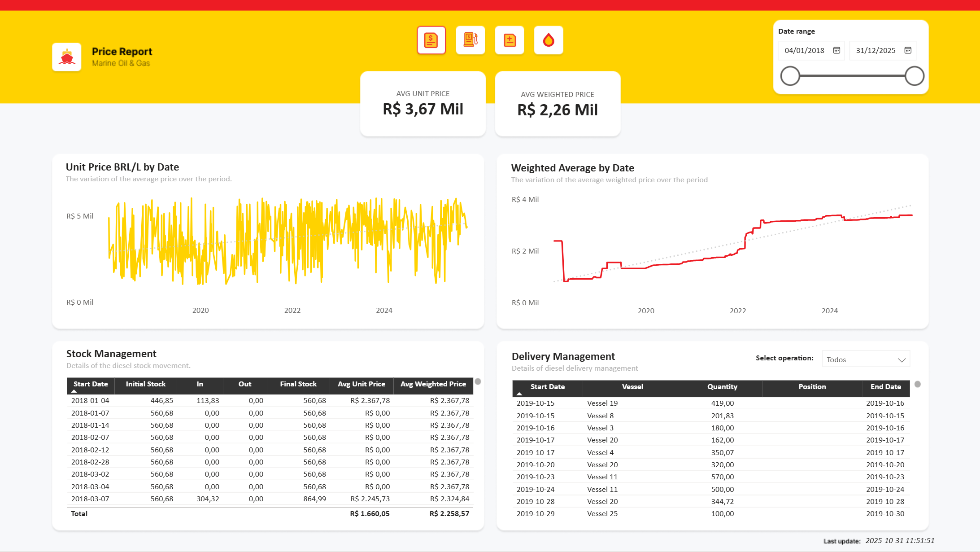The height and width of the screenshot is (552, 980).
Task: Click Delivery Management table scrollbar thumb
Action: pos(918,384)
